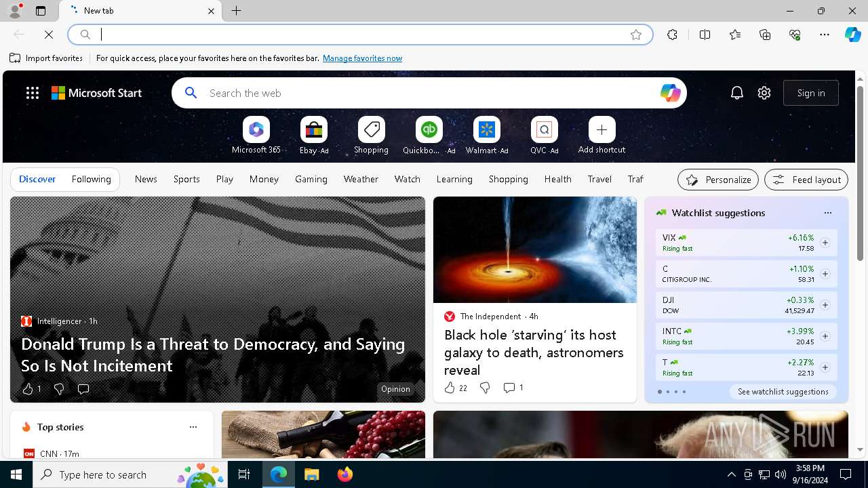This screenshot has width=868, height=488.
Task: Click the Search the web field
Action: click(429, 93)
